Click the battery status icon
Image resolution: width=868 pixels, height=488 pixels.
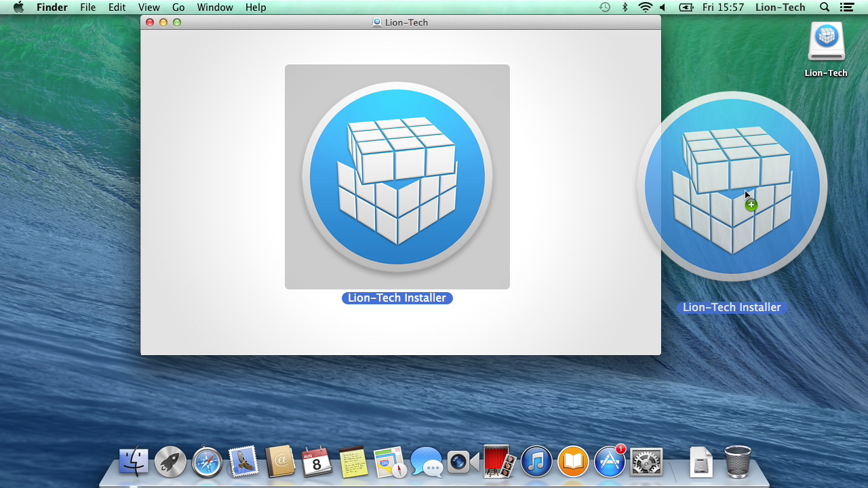pos(686,7)
